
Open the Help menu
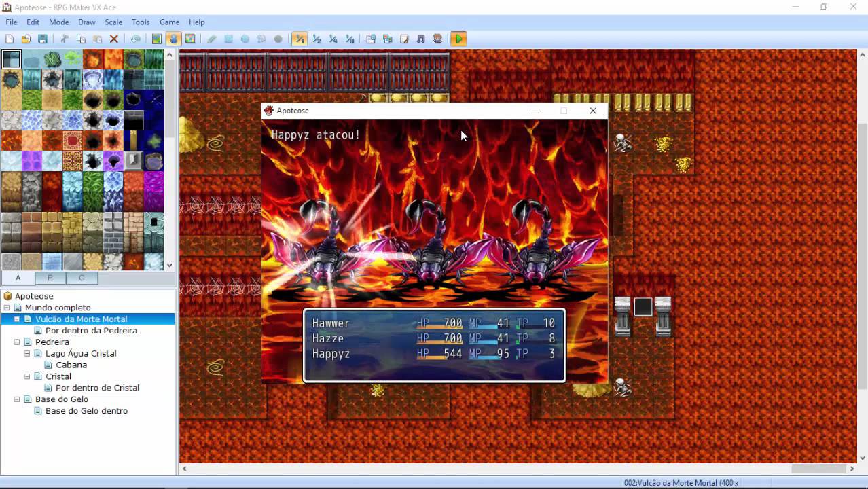197,22
